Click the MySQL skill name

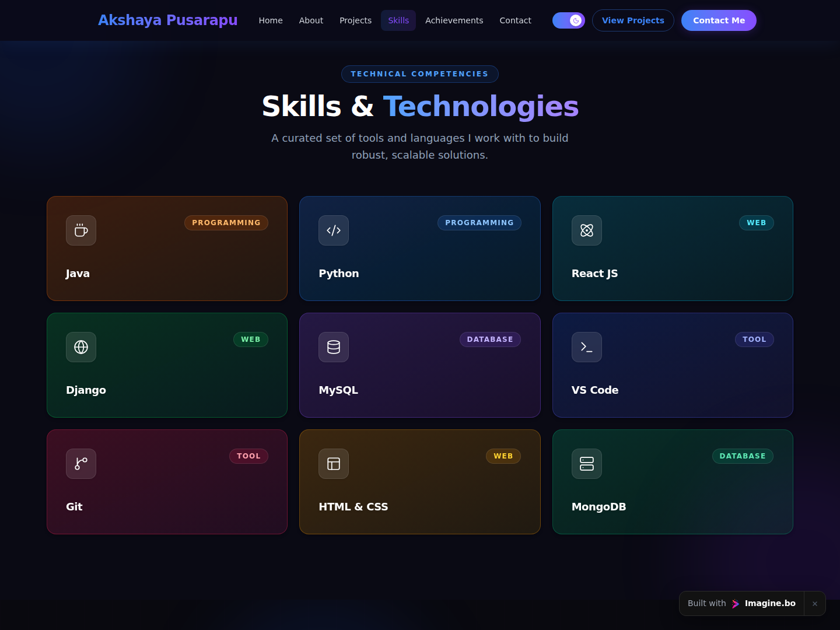point(338,390)
